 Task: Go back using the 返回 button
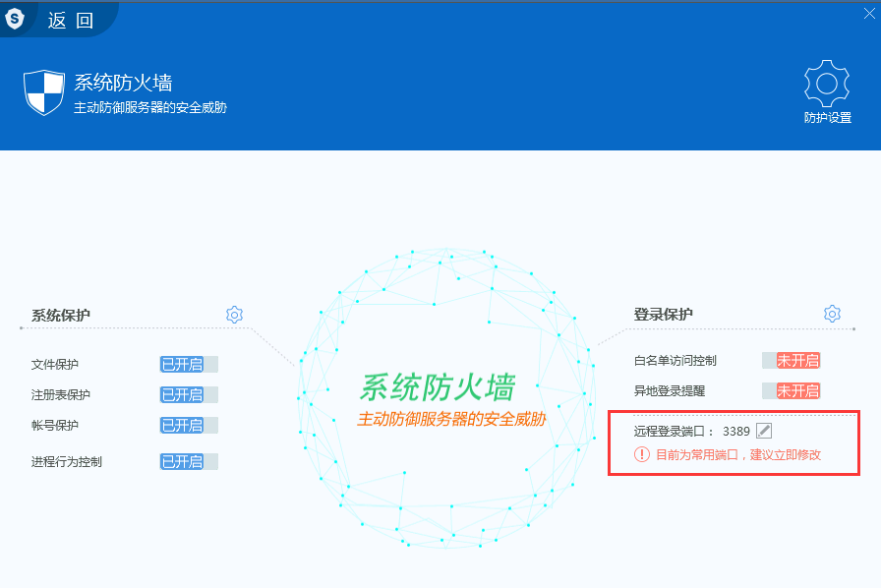(71, 20)
